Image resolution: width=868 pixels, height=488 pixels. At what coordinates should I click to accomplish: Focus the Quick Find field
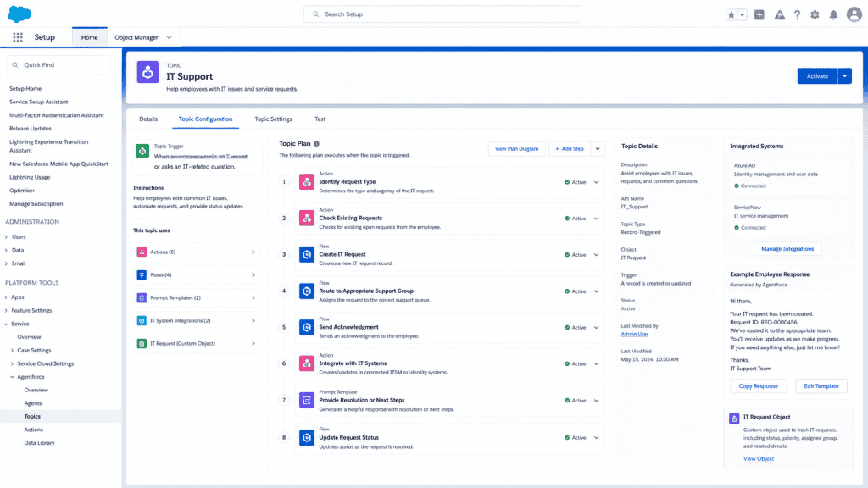click(x=58, y=64)
